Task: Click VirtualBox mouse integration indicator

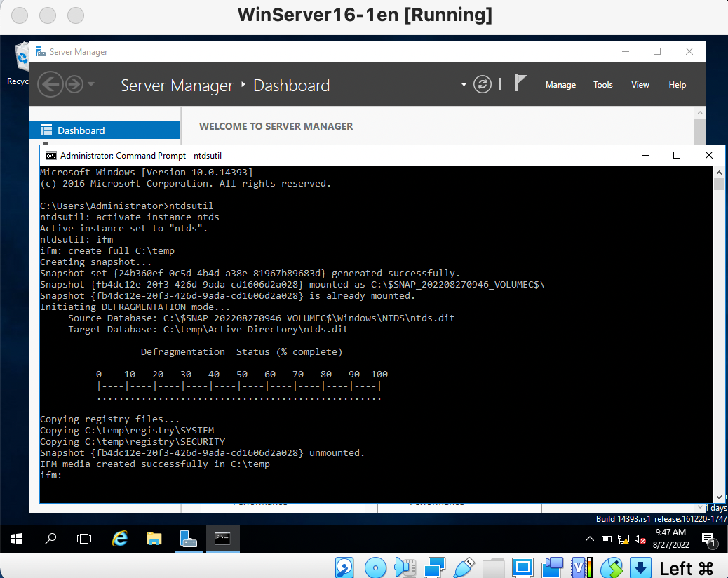Action: click(612, 567)
